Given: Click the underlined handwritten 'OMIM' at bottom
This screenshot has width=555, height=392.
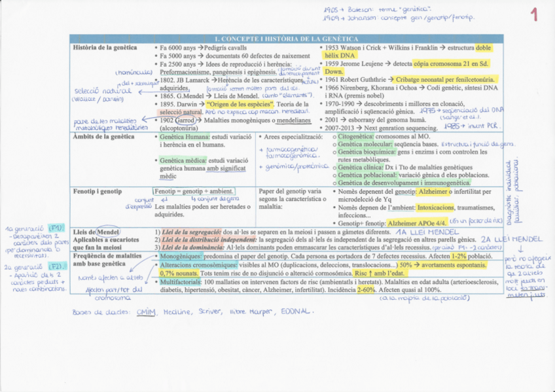Looking at the screenshot, I should (x=147, y=312).
